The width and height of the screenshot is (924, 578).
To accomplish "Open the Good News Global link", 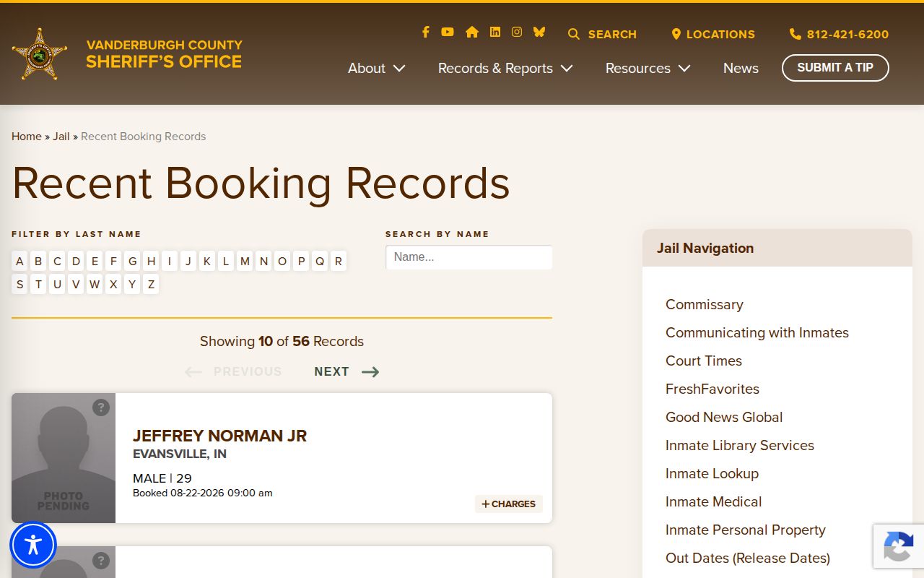I will [724, 418].
